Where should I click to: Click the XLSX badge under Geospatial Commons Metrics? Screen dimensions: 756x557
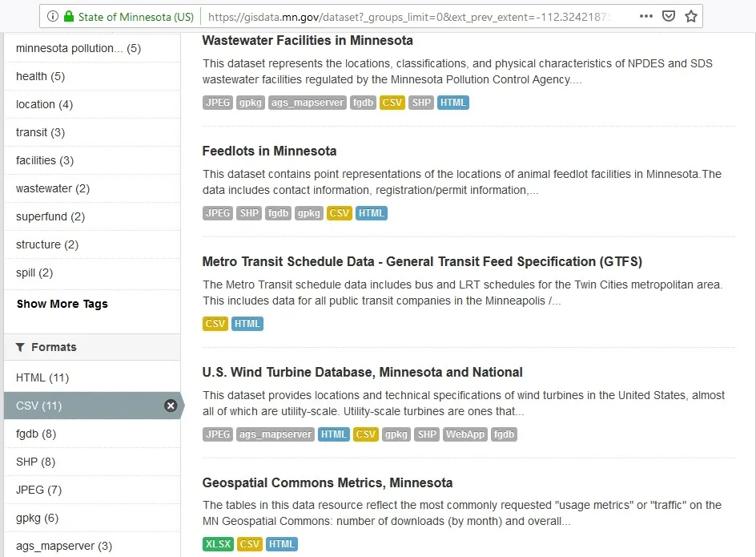[218, 543]
